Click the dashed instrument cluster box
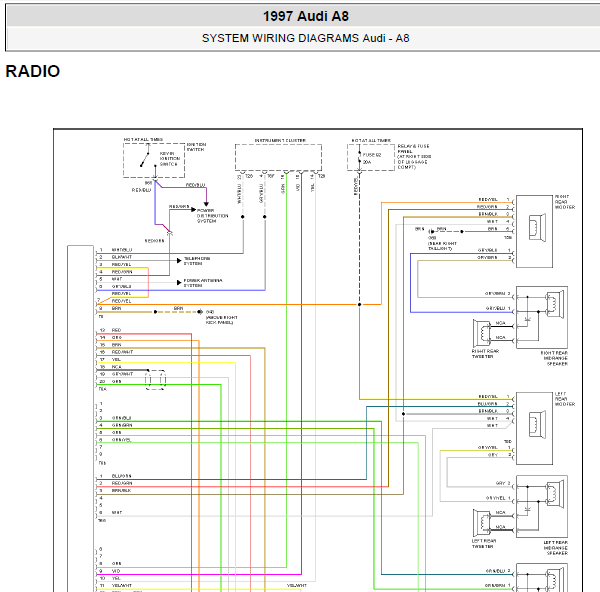600x592 pixels. (x=278, y=157)
